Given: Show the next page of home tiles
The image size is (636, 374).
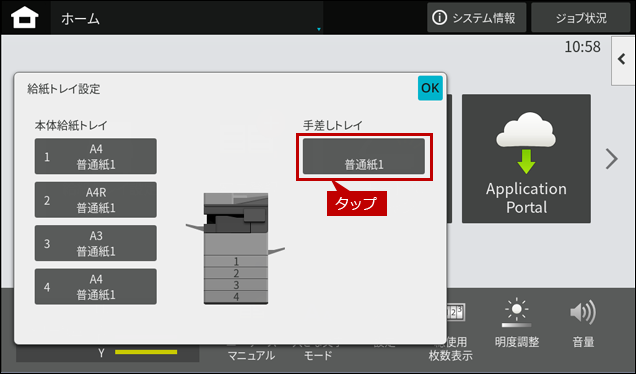Looking at the screenshot, I should pos(611,159).
